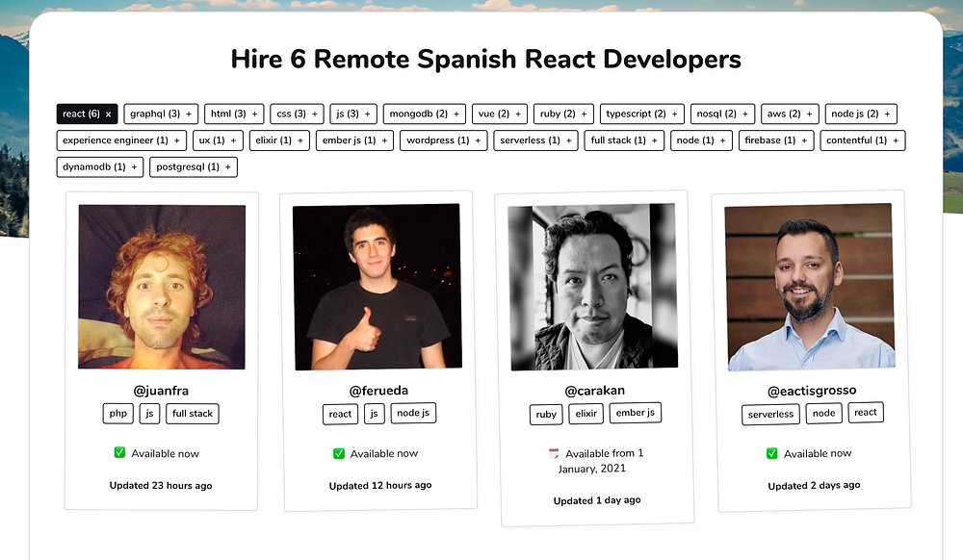Add the css (3) filter tag
The width and height of the screenshot is (963, 560).
297,114
